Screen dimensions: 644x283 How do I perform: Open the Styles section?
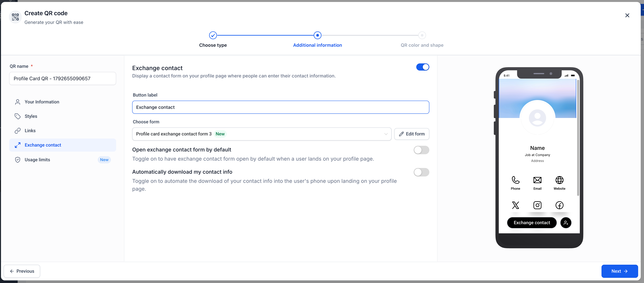point(63,116)
